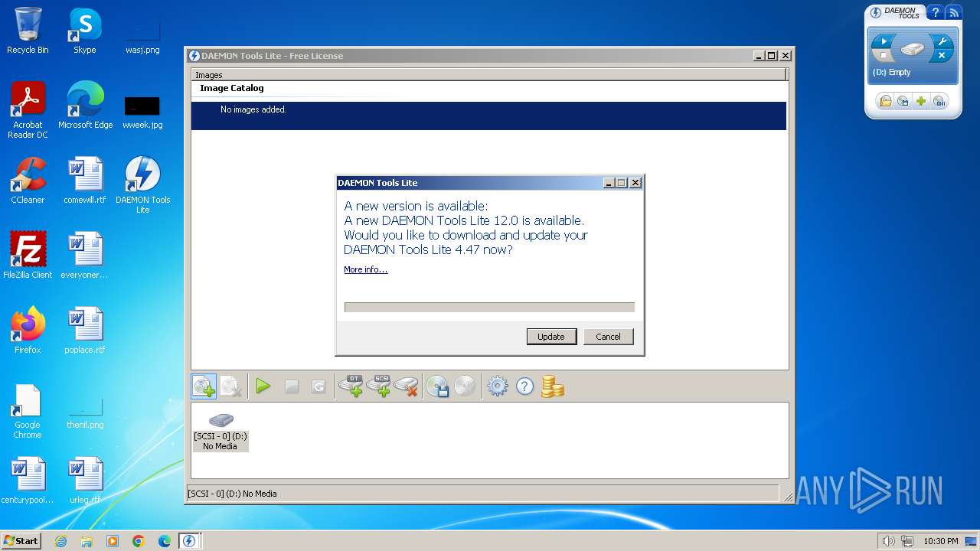Select the Image Catalog heading
This screenshot has height=551, width=980.
(x=232, y=88)
